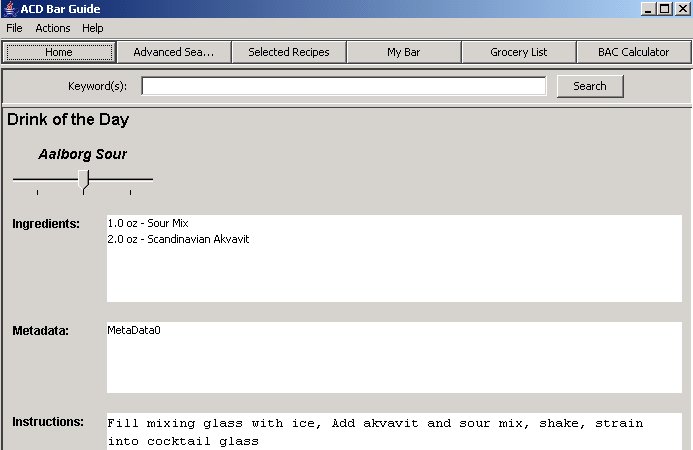This screenshot has width=693, height=450.
Task: Minimize the ACD Bar Guide window
Action: 649,9
